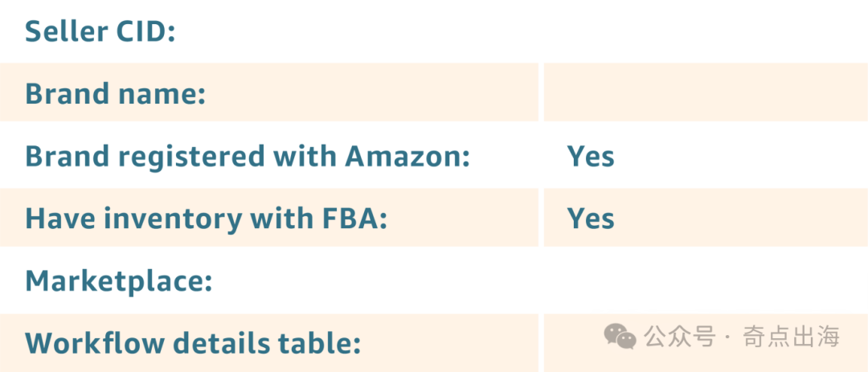Click the dot separator in the watermark

(x=728, y=337)
